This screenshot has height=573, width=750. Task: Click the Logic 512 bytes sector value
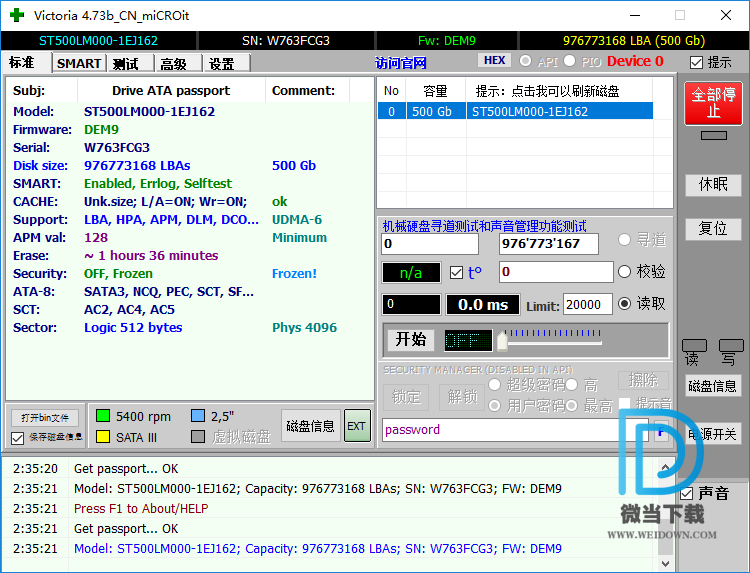[x=133, y=328]
